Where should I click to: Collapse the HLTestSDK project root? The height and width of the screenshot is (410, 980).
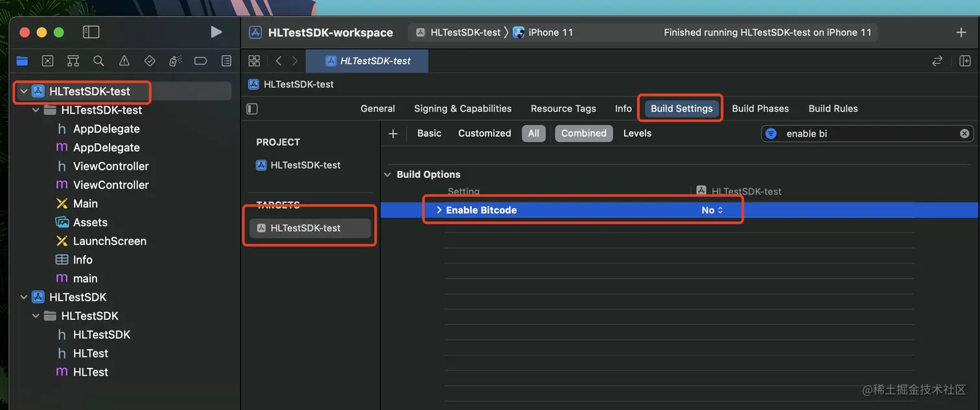pos(24,297)
